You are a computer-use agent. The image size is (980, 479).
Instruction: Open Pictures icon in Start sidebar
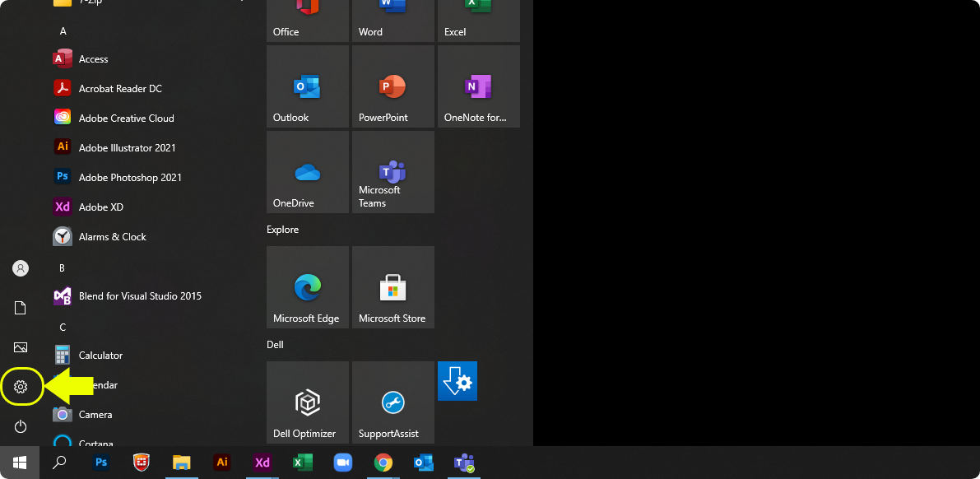click(21, 347)
